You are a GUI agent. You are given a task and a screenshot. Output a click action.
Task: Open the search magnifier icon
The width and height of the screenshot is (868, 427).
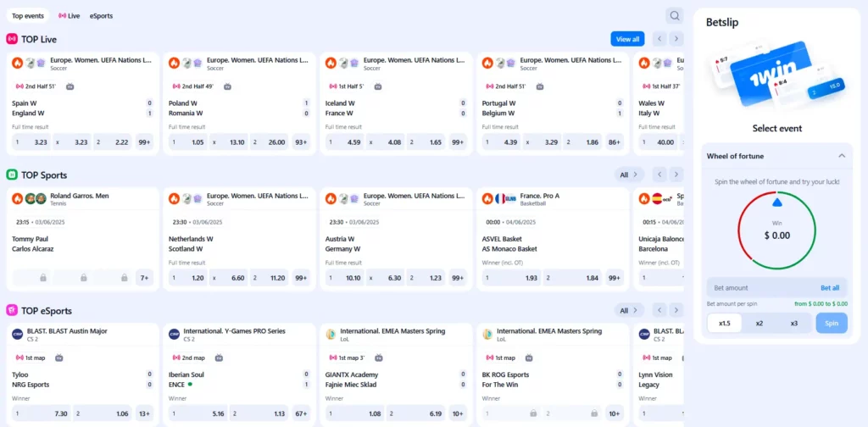click(674, 15)
